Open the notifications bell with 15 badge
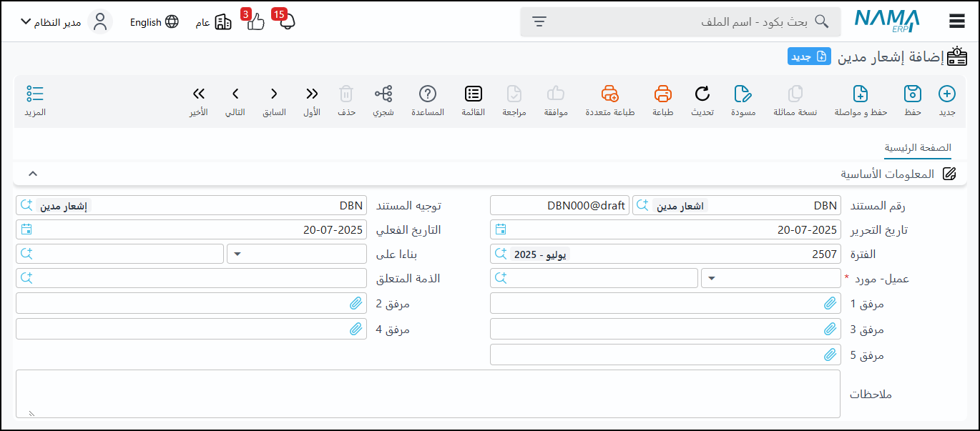 [287, 21]
